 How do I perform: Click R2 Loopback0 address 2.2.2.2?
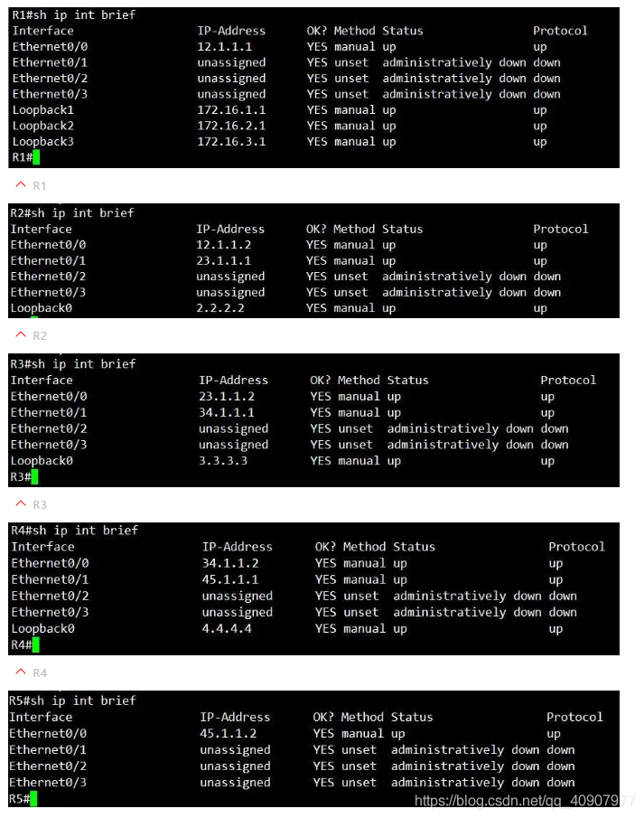point(220,308)
